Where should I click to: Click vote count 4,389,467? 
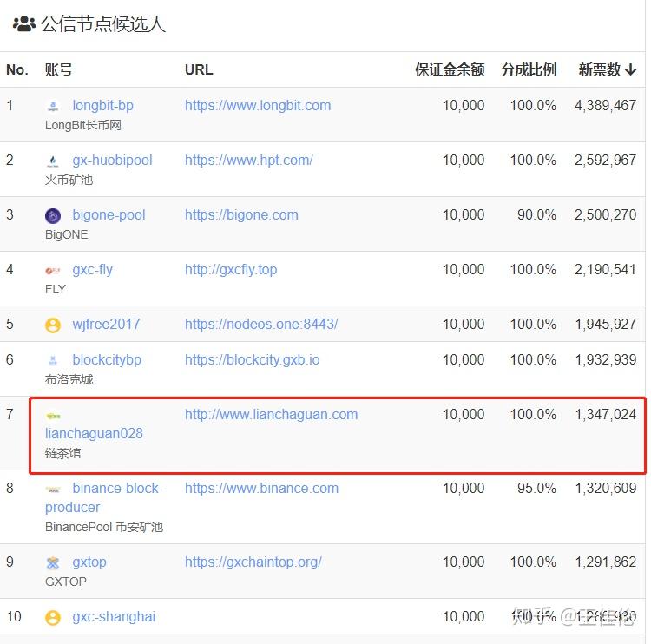[x=605, y=106]
